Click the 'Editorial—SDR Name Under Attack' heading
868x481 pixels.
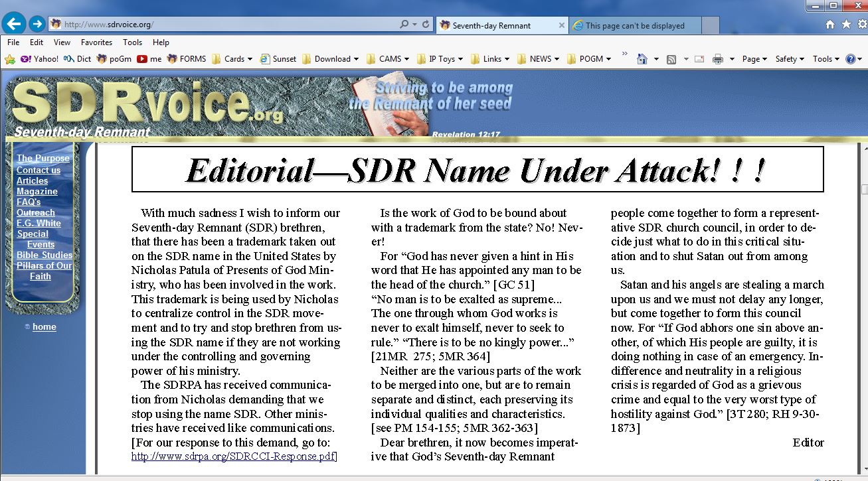point(477,171)
